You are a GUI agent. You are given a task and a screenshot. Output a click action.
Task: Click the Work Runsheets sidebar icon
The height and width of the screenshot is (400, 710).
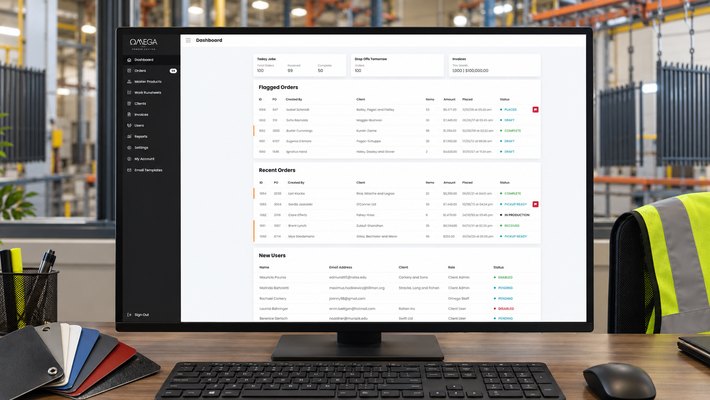(x=129, y=92)
